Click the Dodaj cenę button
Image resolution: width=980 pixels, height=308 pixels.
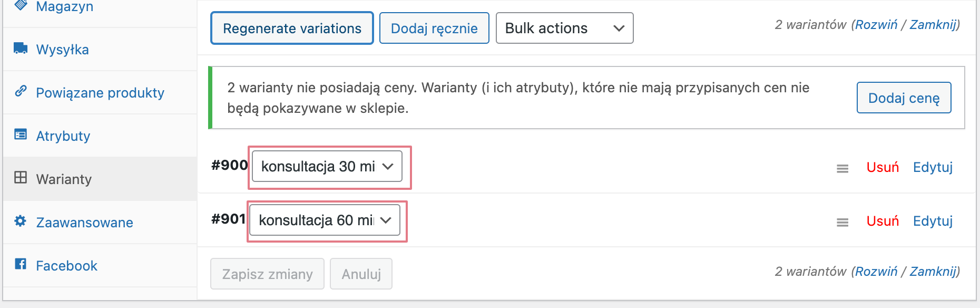[904, 98]
